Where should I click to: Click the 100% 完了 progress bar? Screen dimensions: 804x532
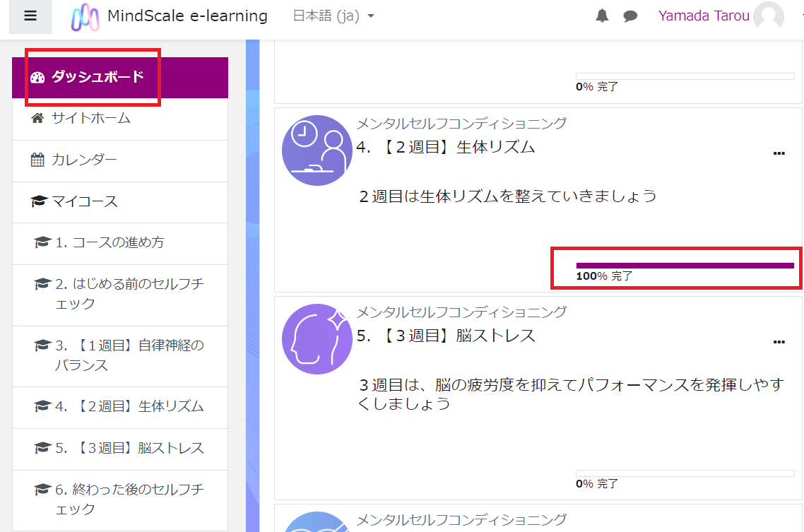click(685, 266)
